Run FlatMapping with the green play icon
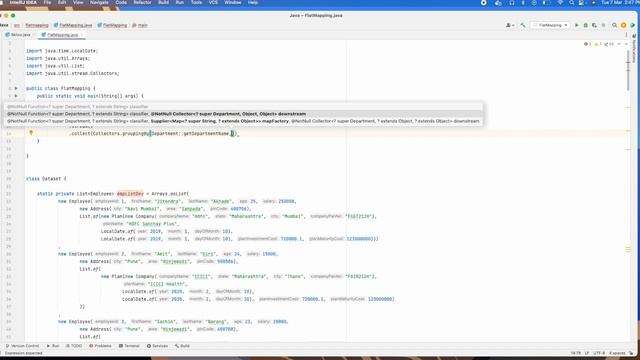The height and width of the screenshot is (360, 640). tap(577, 25)
